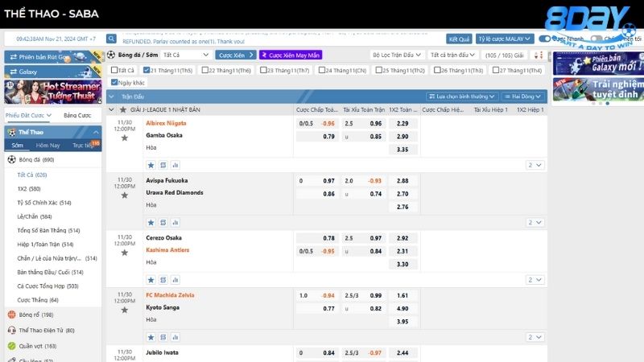The width and height of the screenshot is (644, 362).
Task: Open the Bộ Lọc Trận Đấu dropdown
Action: pyautogui.click(x=396, y=55)
